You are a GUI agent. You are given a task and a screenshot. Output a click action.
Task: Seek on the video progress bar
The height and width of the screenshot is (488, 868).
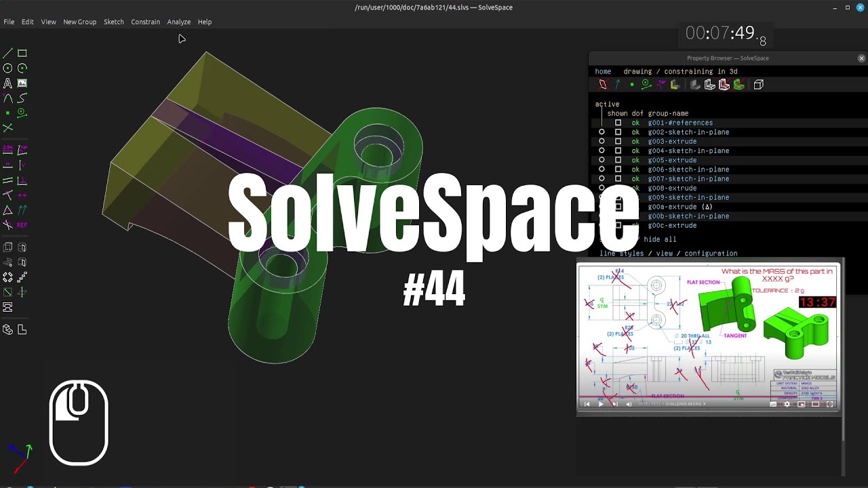pos(708,397)
